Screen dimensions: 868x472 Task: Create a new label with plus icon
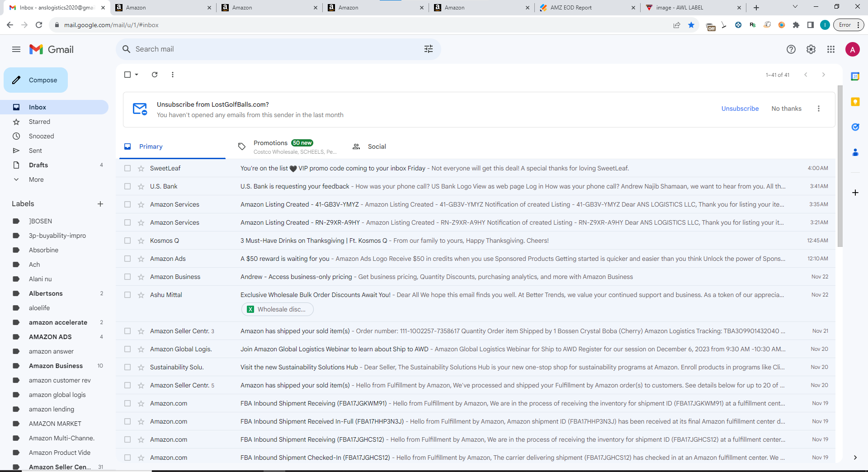tap(100, 204)
